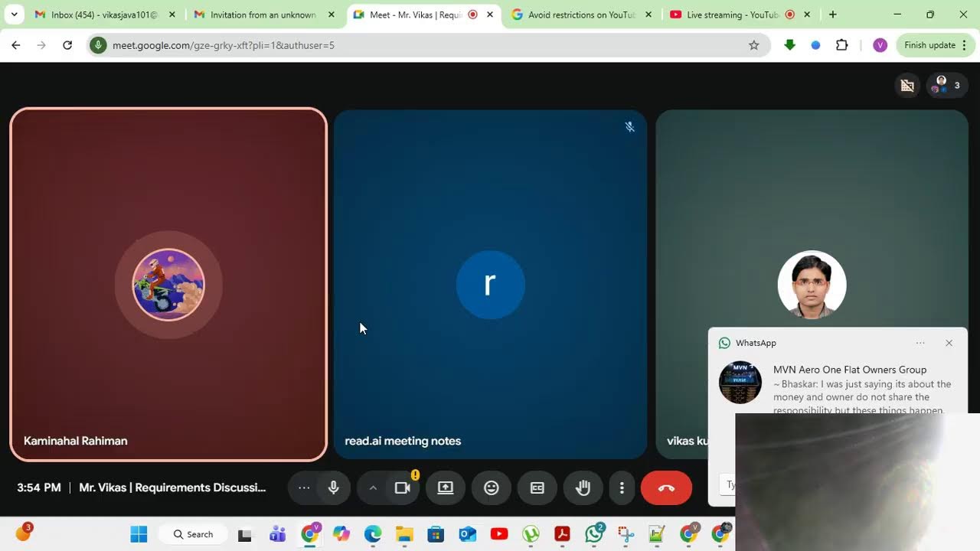
Task: Open the Windows Start menu
Action: tap(139, 534)
